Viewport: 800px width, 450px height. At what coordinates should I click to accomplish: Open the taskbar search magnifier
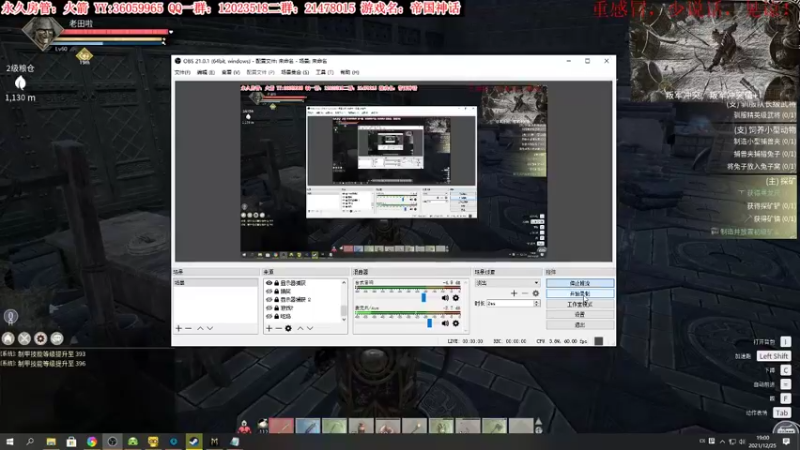pyautogui.click(x=30, y=441)
